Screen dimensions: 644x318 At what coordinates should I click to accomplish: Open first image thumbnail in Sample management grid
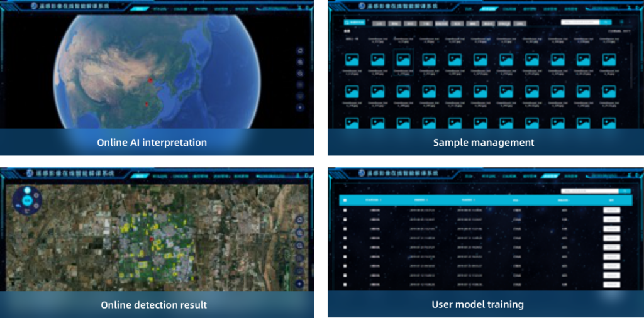tap(352, 60)
